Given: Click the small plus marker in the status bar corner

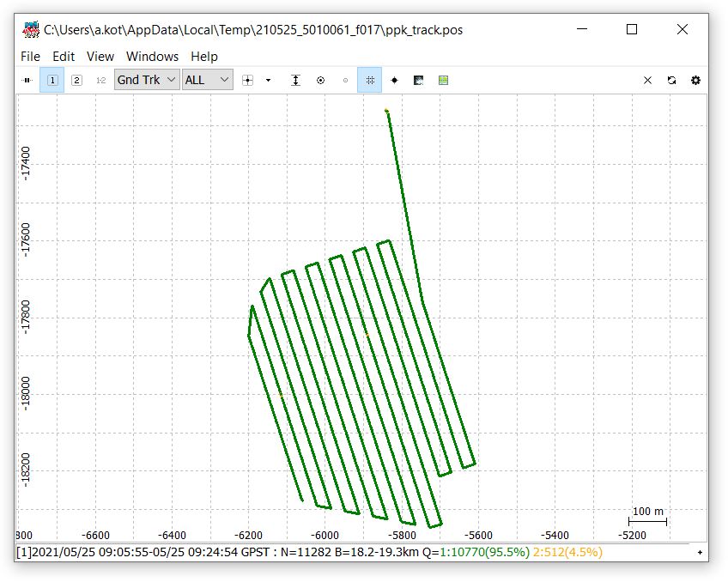Looking at the screenshot, I should tap(700, 552).
